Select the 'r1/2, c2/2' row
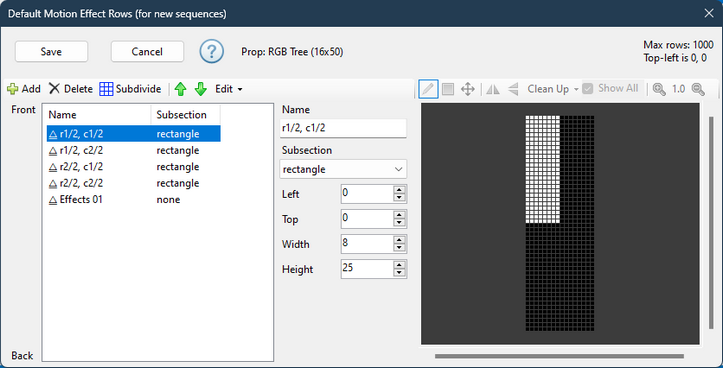The width and height of the screenshot is (723, 368). [x=134, y=150]
